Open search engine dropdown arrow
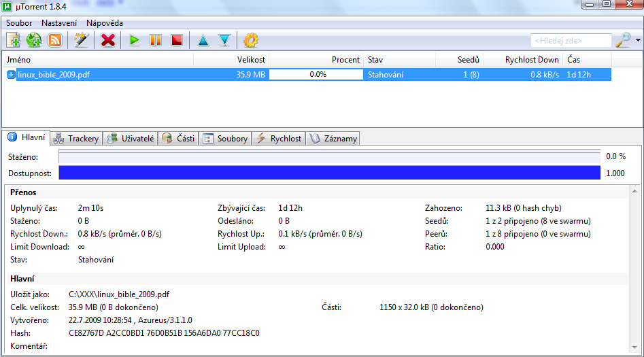Image resolution: width=644 pixels, height=357 pixels. tap(638, 40)
